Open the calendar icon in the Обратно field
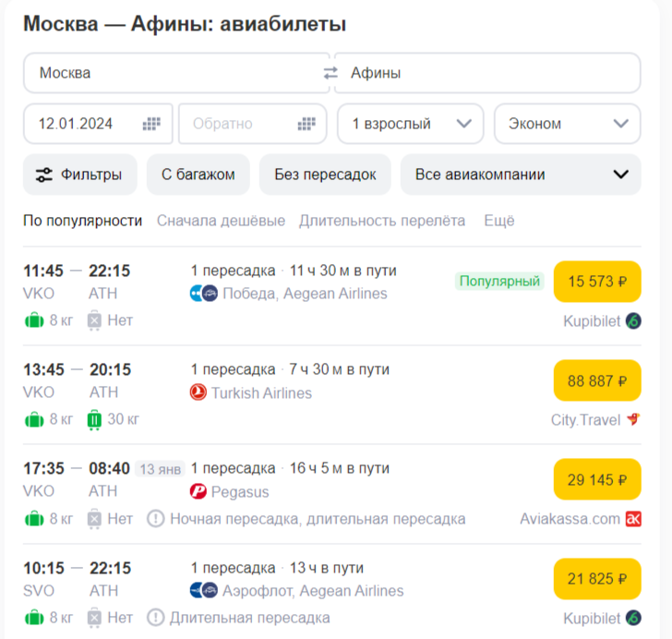 [306, 124]
